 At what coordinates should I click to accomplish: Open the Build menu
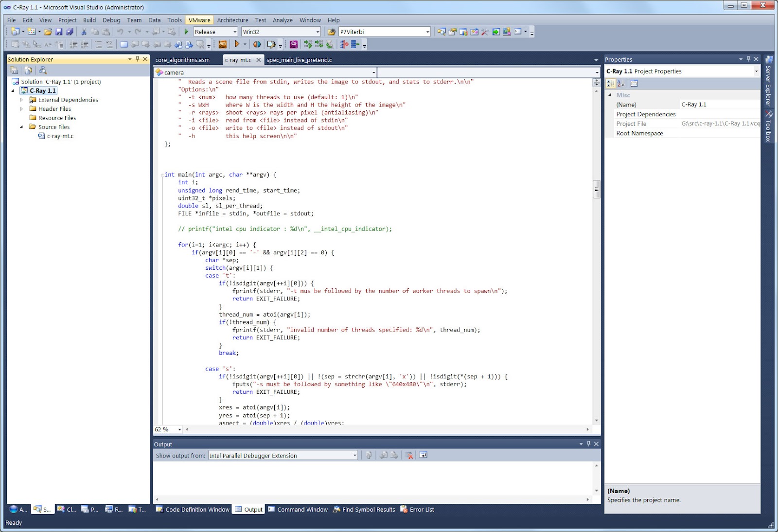pos(89,20)
